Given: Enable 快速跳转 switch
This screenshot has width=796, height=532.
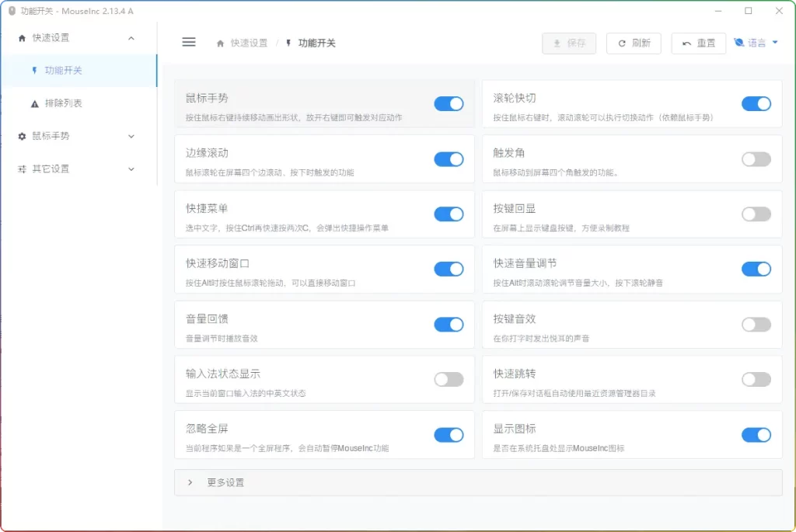Looking at the screenshot, I should click(756, 379).
